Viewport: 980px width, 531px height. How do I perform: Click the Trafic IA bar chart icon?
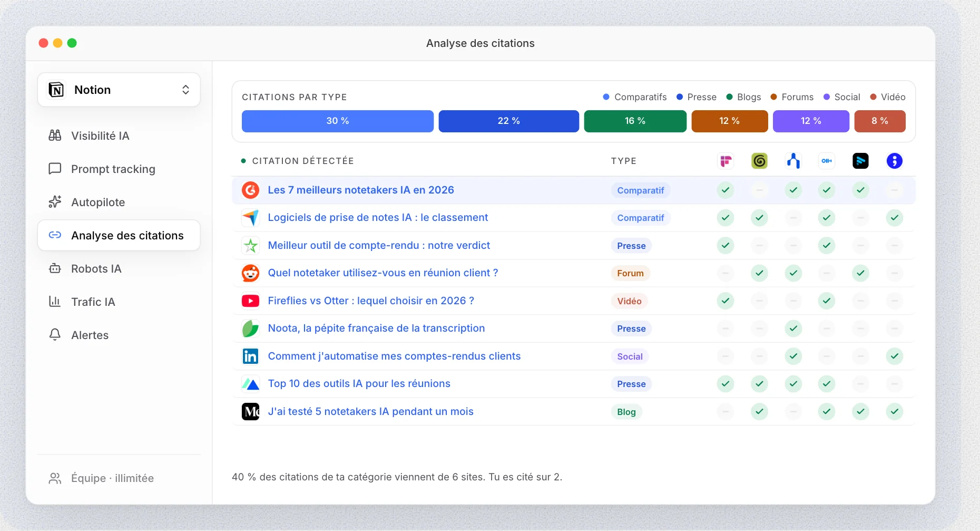pos(55,302)
